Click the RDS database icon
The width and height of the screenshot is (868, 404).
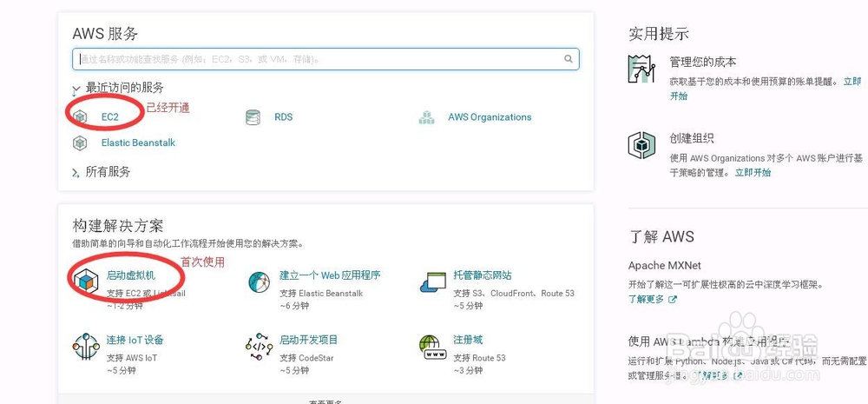pos(253,117)
